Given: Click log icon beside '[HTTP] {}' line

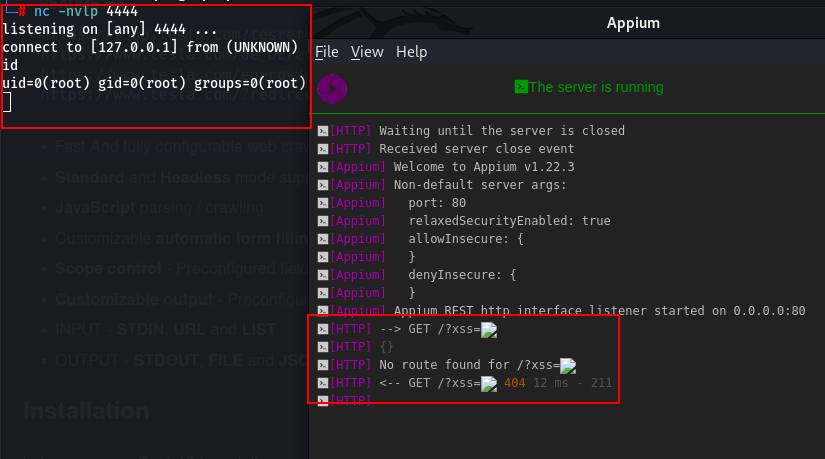Looking at the screenshot, I should pyautogui.click(x=323, y=347).
